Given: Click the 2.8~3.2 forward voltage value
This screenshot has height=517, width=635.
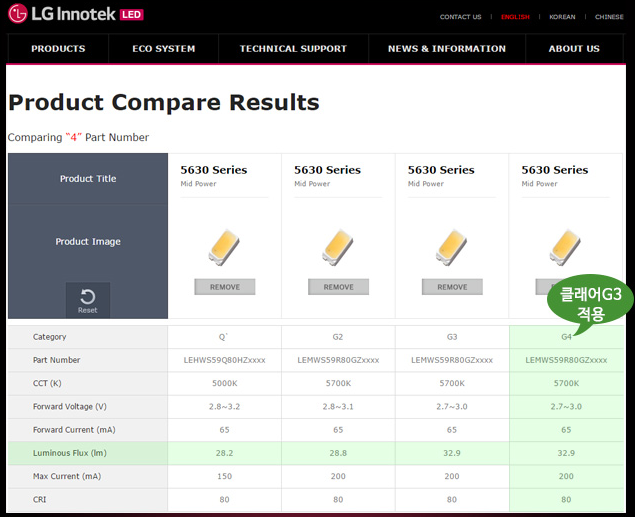Looking at the screenshot, I should pos(224,406).
